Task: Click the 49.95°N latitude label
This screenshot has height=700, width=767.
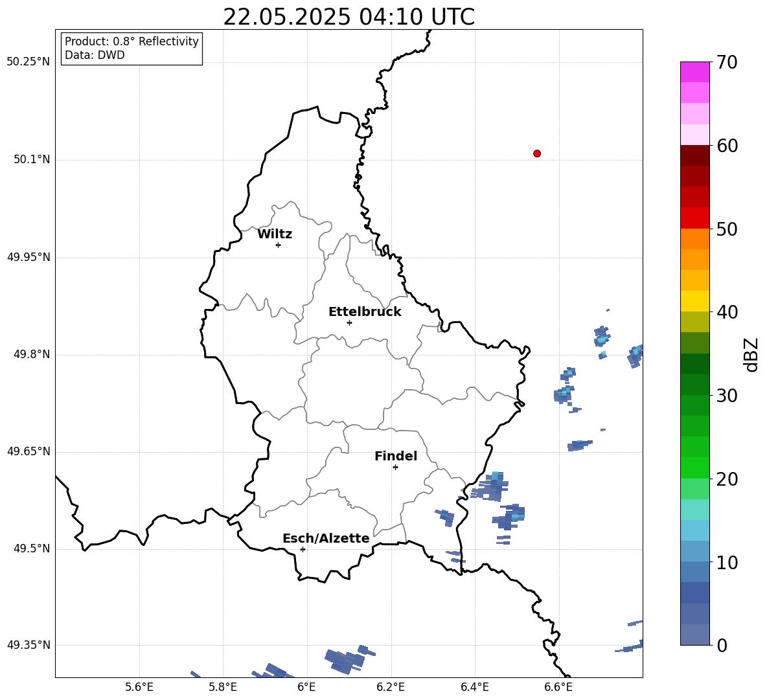Action: (29, 256)
